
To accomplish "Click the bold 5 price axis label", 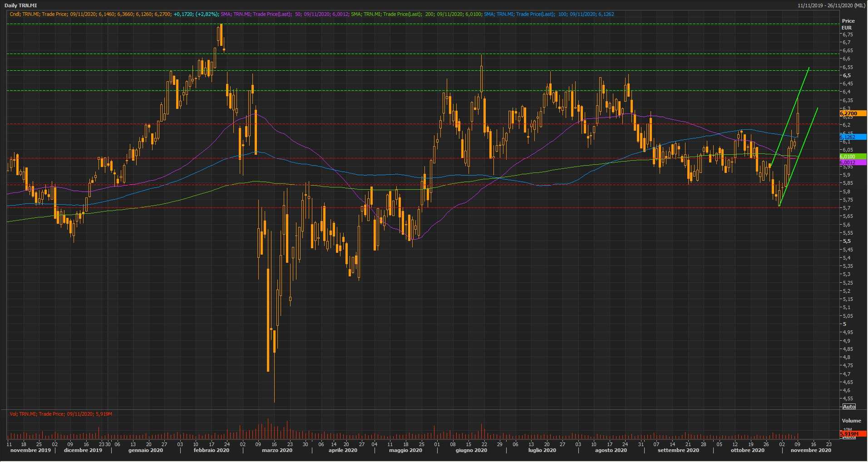I will pos(844,324).
